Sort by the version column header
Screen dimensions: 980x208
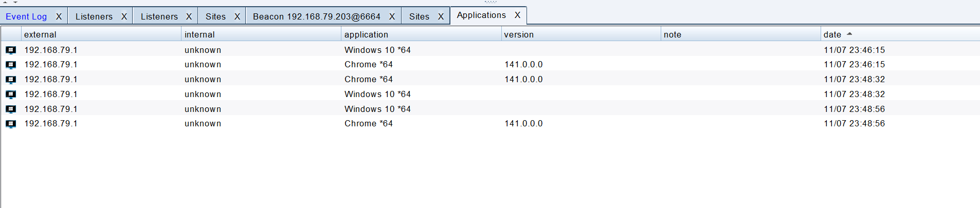coord(581,34)
